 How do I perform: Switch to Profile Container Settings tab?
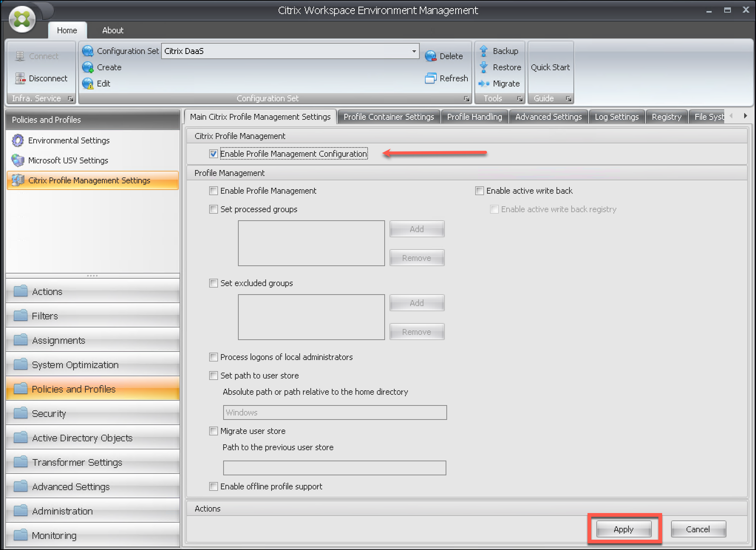389,117
